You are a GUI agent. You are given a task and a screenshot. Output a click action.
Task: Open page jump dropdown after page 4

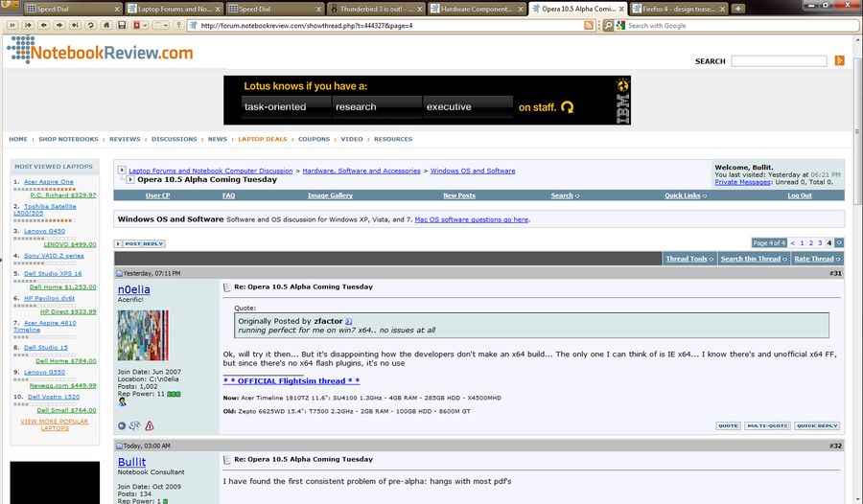[839, 242]
